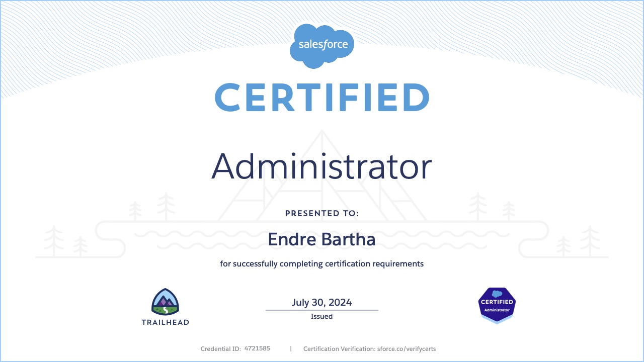The height and width of the screenshot is (362, 644).
Task: Click the divider line above Issued
Action: tap(322, 310)
